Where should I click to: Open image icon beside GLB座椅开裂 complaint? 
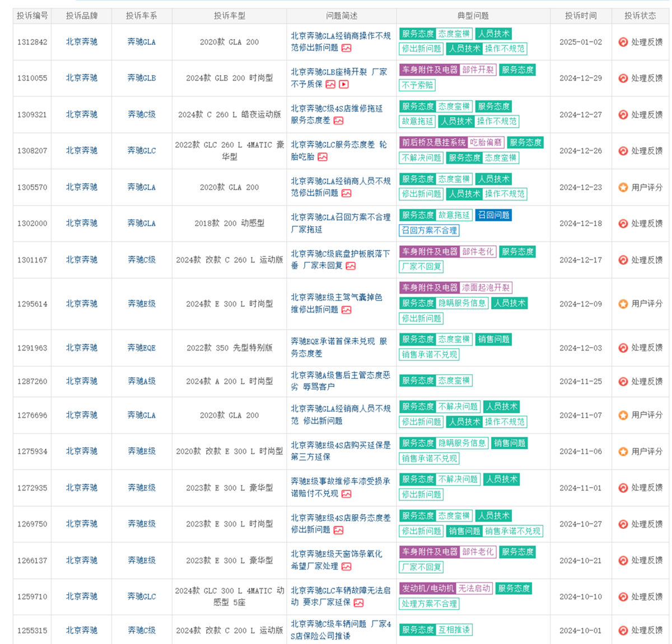point(330,85)
